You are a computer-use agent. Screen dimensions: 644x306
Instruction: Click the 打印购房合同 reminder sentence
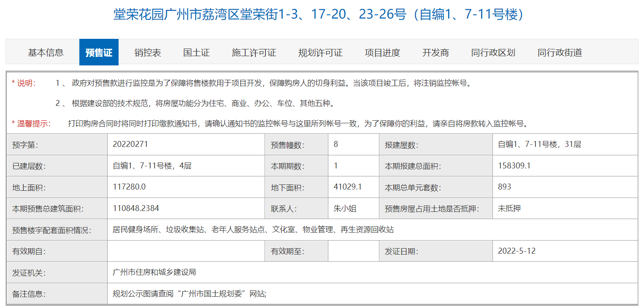pos(298,124)
